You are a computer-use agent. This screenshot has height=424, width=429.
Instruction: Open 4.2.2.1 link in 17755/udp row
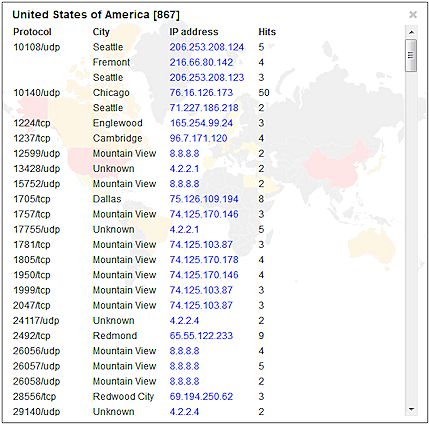184,229
